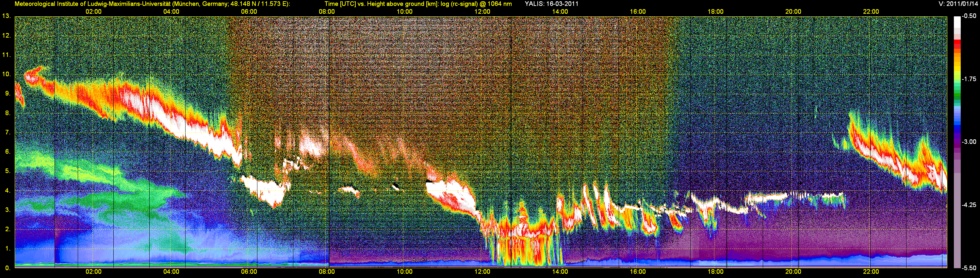Click 22:00 on the bottom time axis

coord(871,272)
